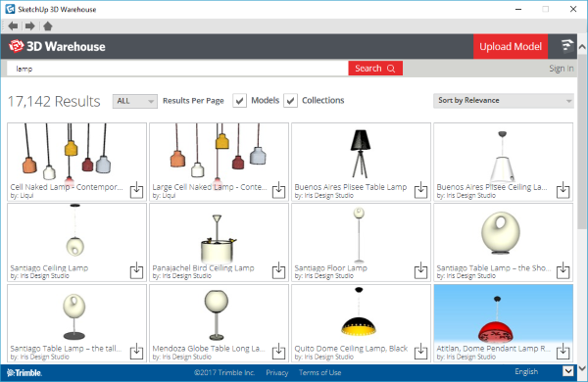The image size is (588, 382).
Task: Download Large Cell Naked Lamp model
Action: 278,190
